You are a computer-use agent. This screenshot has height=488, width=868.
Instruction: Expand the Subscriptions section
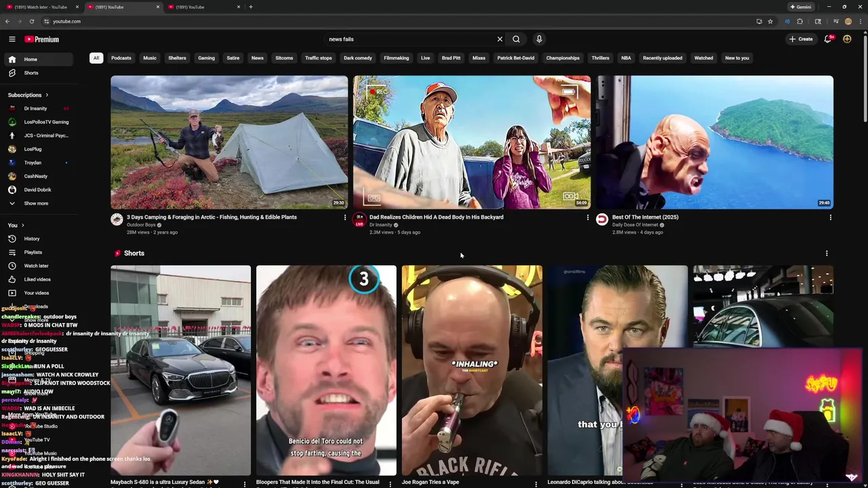pos(28,95)
